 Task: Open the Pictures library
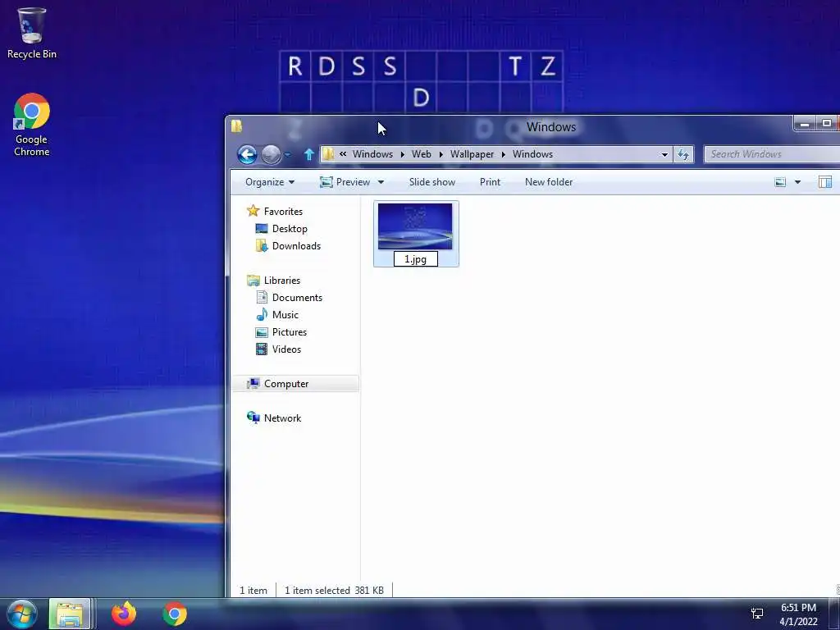pyautogui.click(x=290, y=332)
